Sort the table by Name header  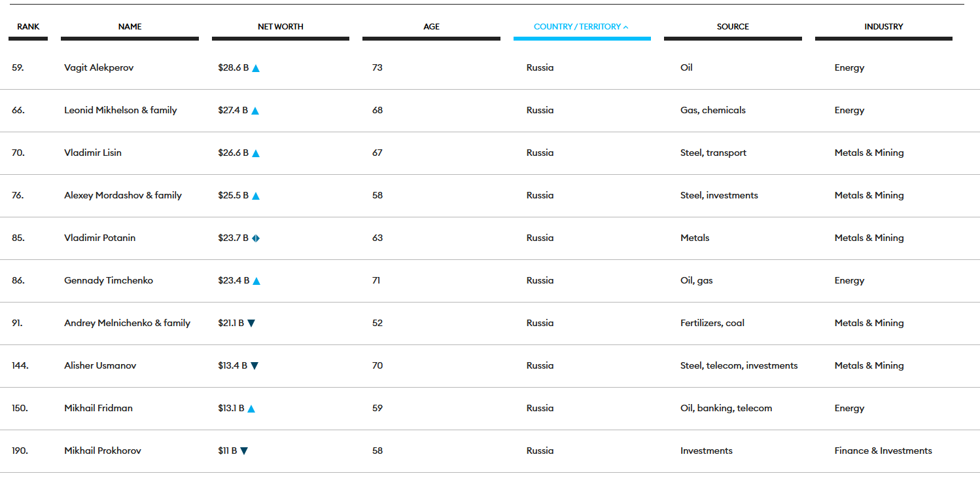click(130, 27)
